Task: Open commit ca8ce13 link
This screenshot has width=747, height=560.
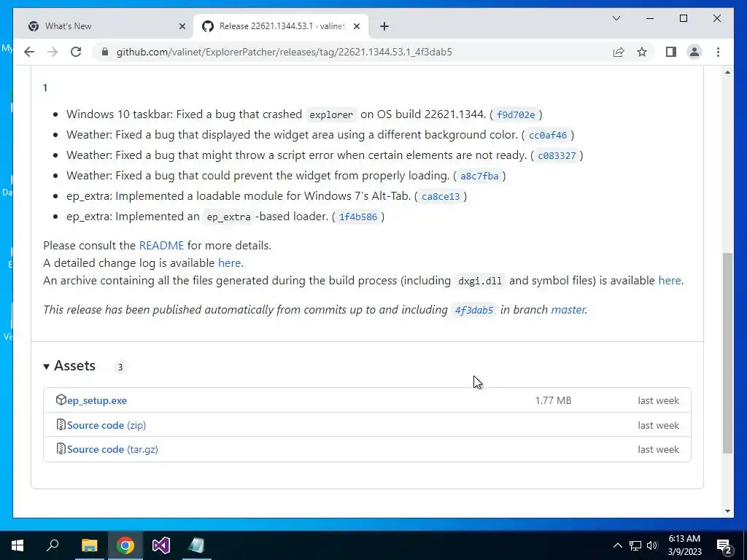Action: point(441,197)
